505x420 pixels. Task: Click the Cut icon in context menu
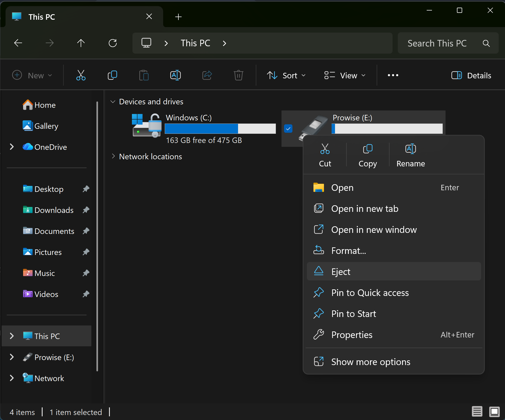[x=325, y=149]
